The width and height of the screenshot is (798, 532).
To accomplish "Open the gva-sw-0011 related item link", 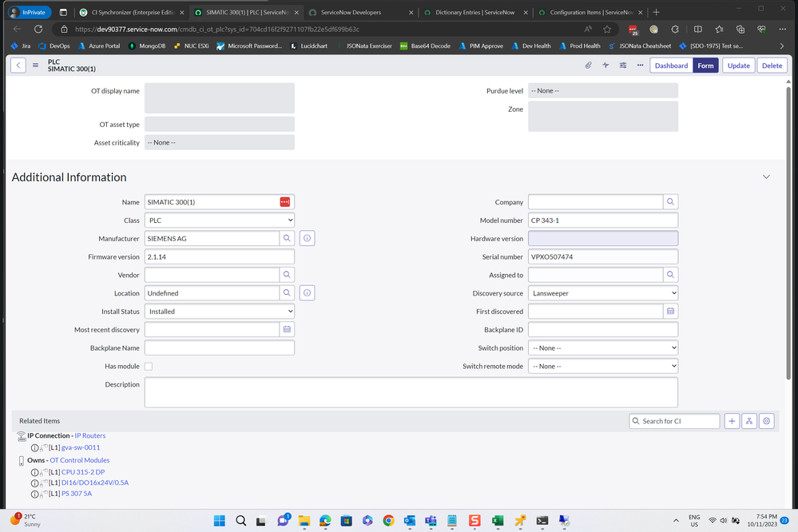I will 81,448.
